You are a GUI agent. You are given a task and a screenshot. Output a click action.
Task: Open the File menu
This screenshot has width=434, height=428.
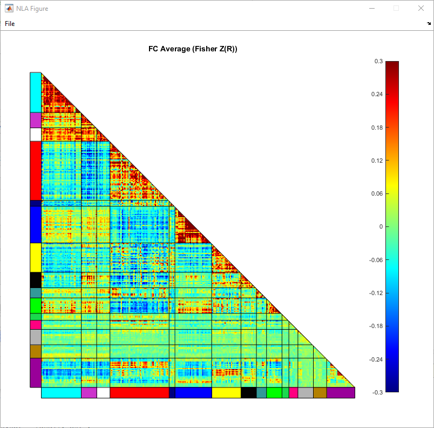[x=10, y=24]
